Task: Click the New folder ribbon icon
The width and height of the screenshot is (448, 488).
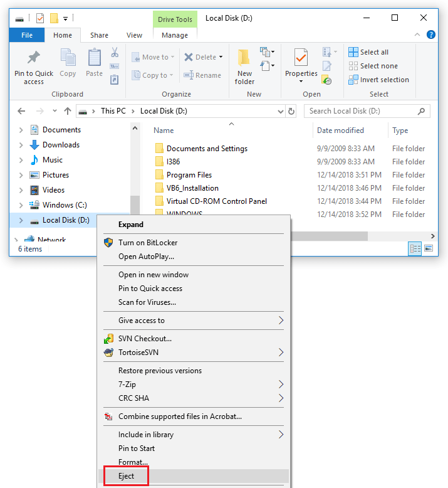Action: click(x=244, y=58)
